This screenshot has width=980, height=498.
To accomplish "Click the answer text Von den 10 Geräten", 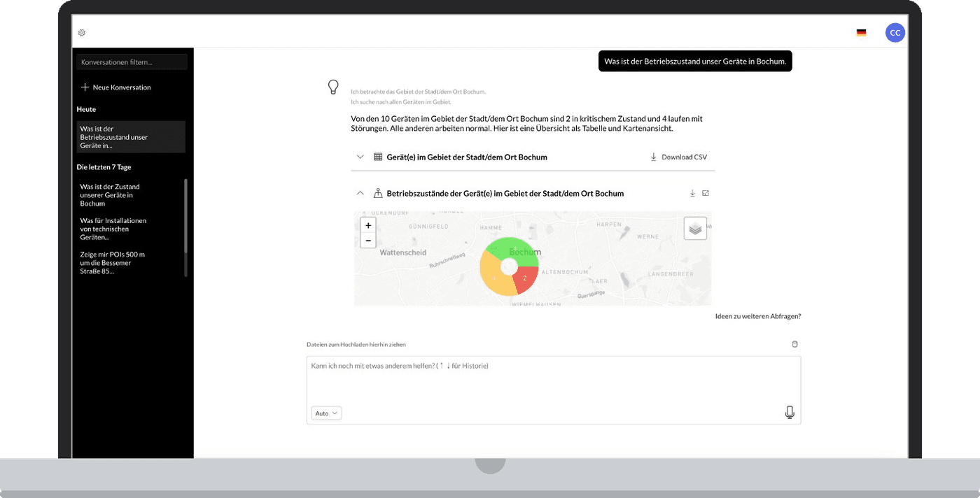I will click(x=526, y=124).
